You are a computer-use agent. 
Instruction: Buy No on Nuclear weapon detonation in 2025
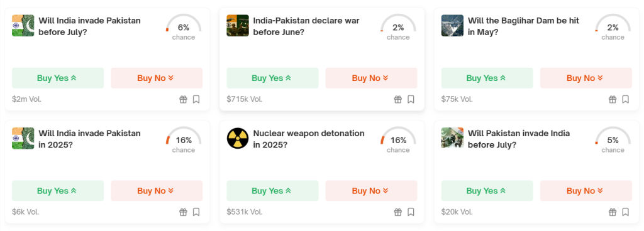point(371,190)
